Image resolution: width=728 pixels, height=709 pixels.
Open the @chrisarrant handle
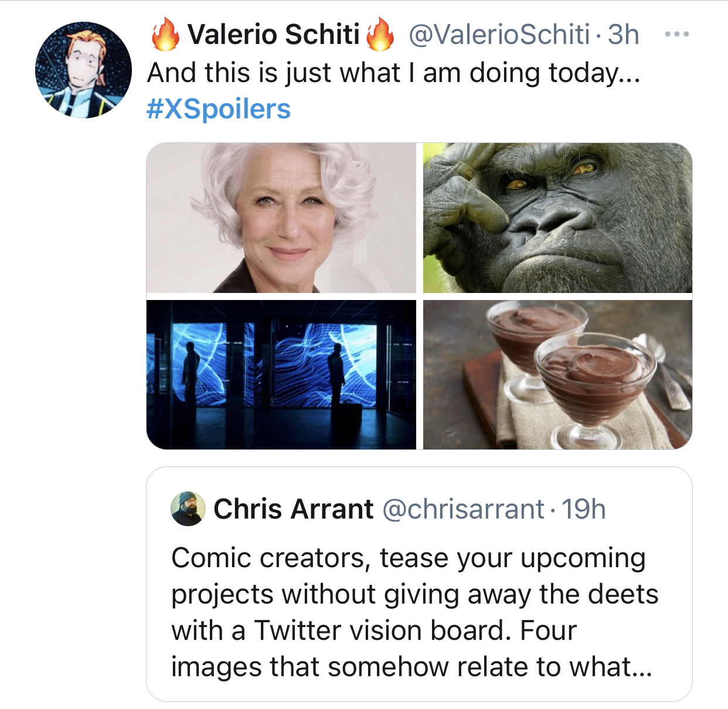coord(463,509)
